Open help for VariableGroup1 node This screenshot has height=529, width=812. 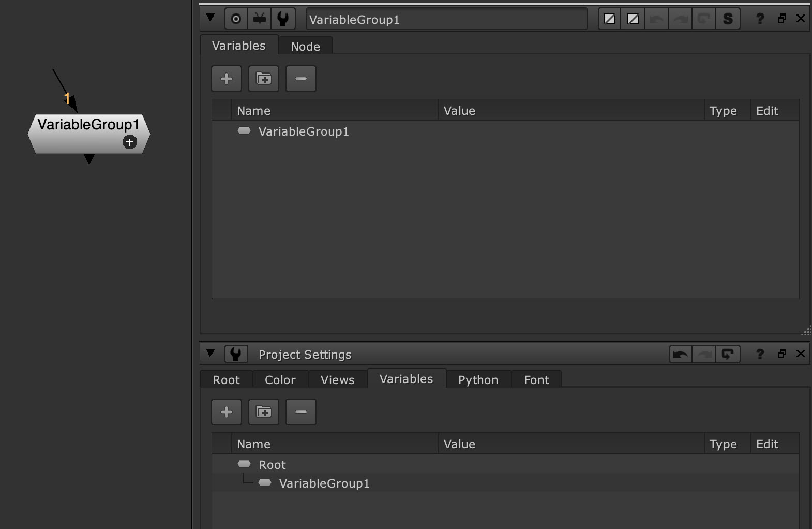click(760, 19)
